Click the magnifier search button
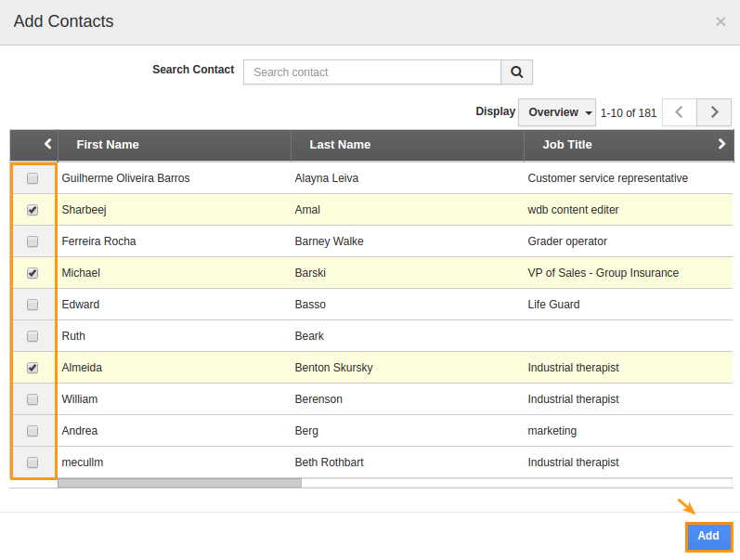Screen dimensions: 740x560 click(x=517, y=72)
